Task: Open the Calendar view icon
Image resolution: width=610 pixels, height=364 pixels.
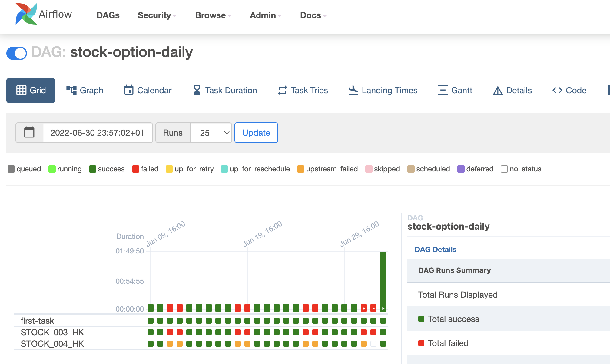Action: [x=129, y=90]
